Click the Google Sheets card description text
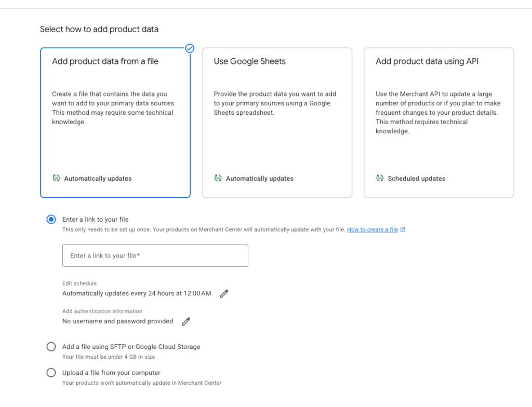Image resolution: width=532 pixels, height=407 pixels. point(275,103)
